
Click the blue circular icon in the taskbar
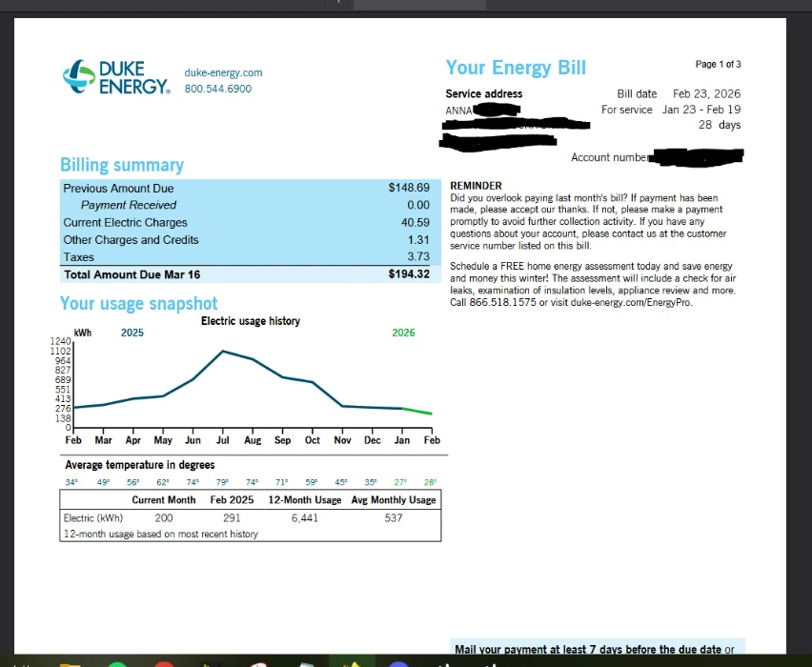tap(398, 664)
